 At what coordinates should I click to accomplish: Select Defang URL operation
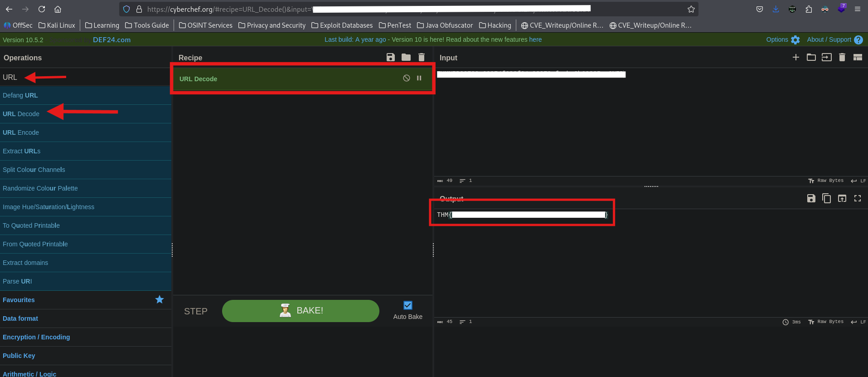(86, 95)
